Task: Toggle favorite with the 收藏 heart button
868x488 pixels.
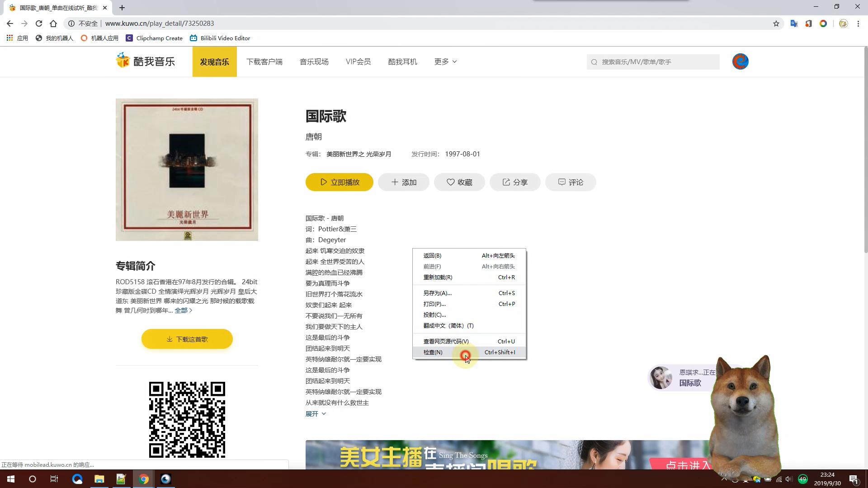Action: 459,182
